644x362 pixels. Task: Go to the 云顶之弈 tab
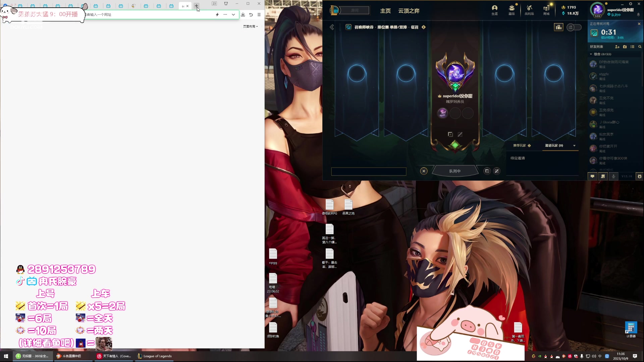click(409, 11)
